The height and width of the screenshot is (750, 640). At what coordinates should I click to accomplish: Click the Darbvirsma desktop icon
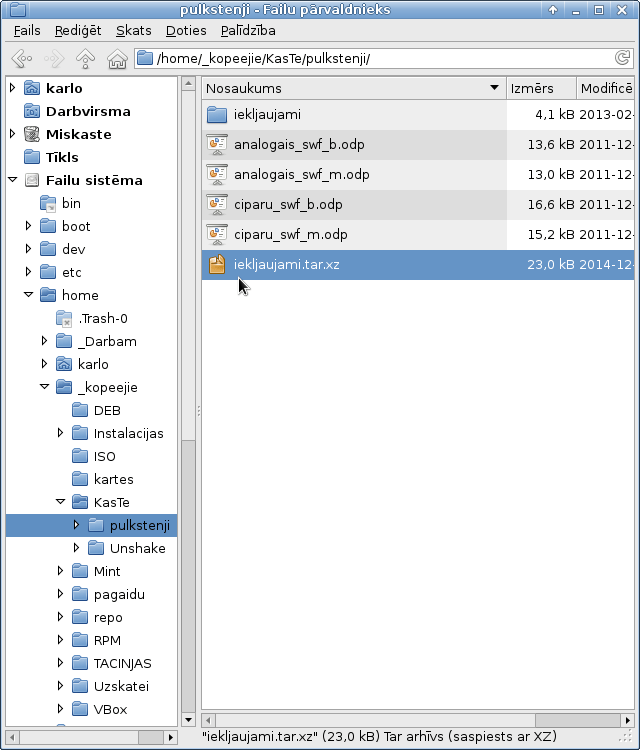(32, 111)
